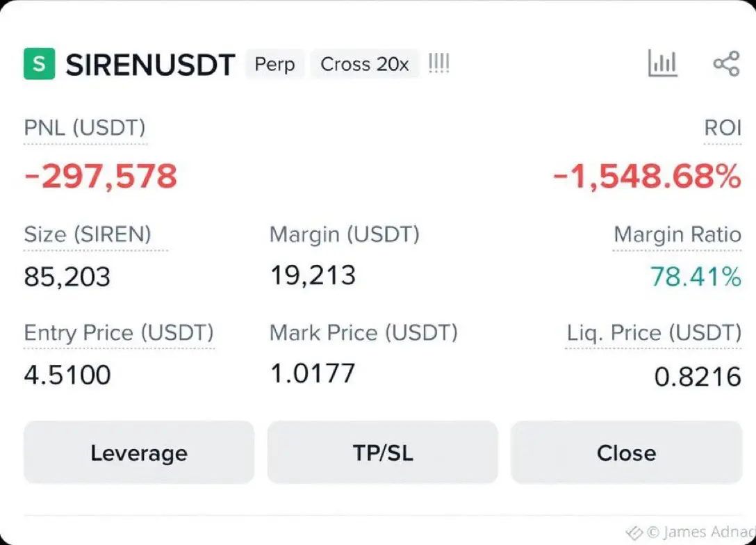Screen dimensions: 756x545
Task: Click the ADL indicator bars icon
Action: tap(438, 64)
